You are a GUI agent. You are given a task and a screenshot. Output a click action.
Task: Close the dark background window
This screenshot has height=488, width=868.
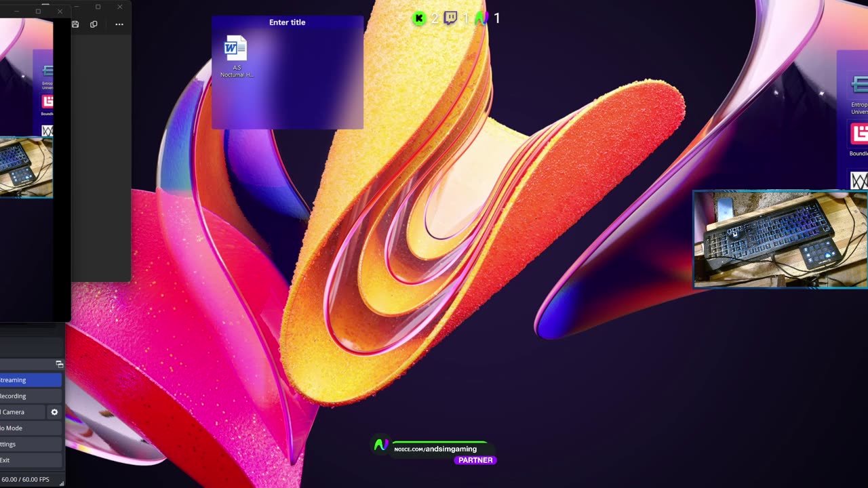click(120, 7)
